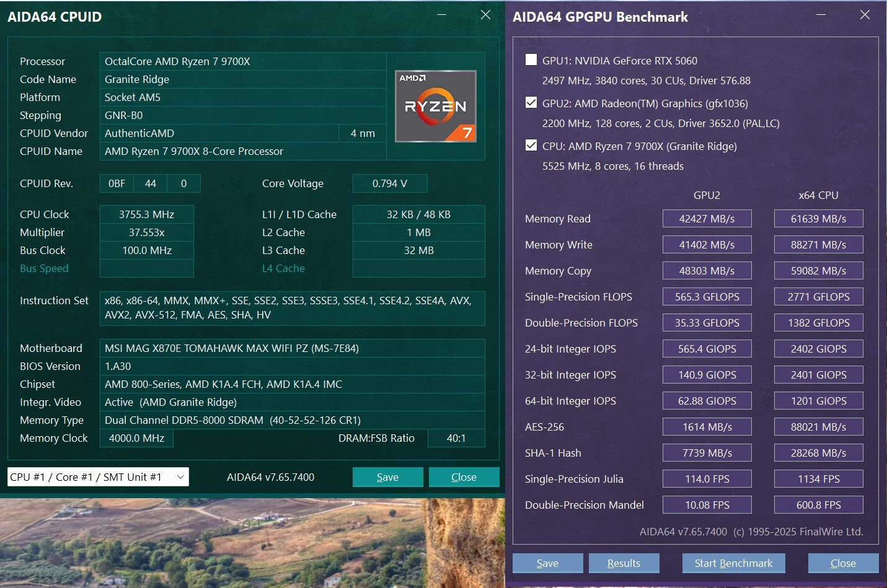
Task: Open the Results button in GPGPU Benchmark
Action: pyautogui.click(x=624, y=563)
